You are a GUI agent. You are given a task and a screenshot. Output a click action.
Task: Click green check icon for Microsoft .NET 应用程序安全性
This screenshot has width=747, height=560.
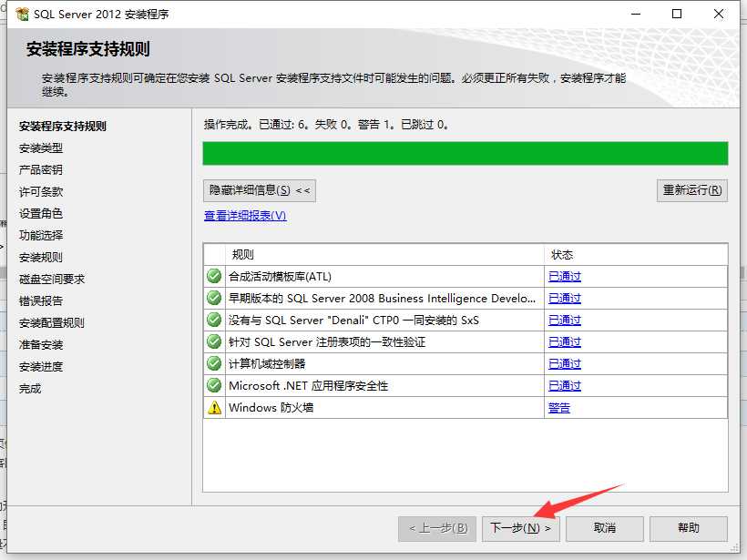214,386
